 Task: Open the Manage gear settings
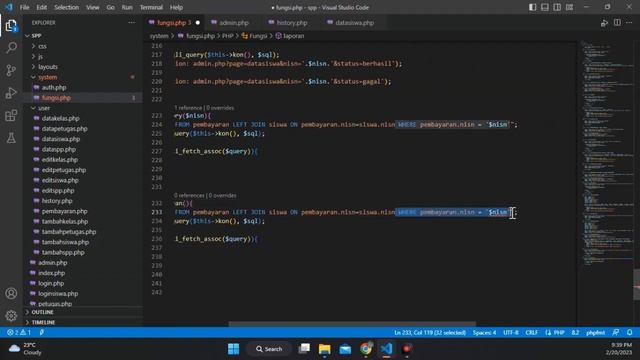pos(11,315)
